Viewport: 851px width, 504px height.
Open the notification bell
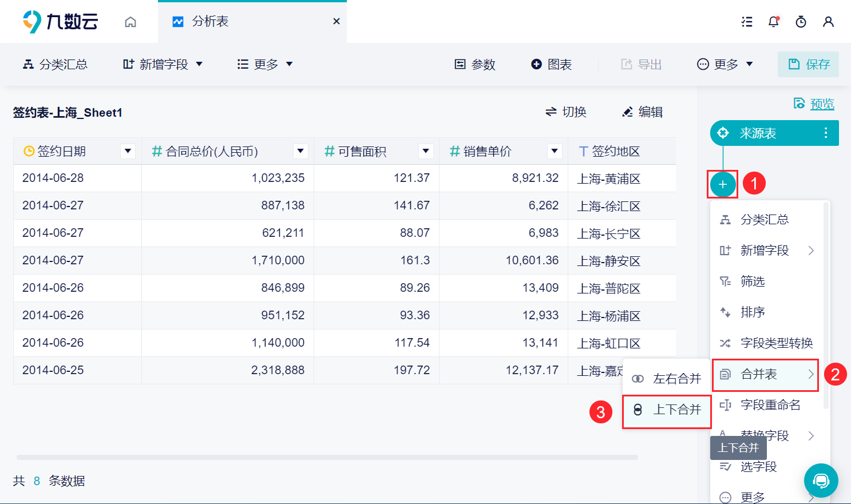774,22
